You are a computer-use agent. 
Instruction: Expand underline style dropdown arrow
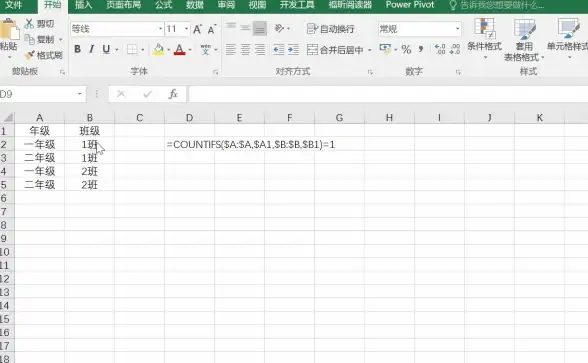(117, 50)
